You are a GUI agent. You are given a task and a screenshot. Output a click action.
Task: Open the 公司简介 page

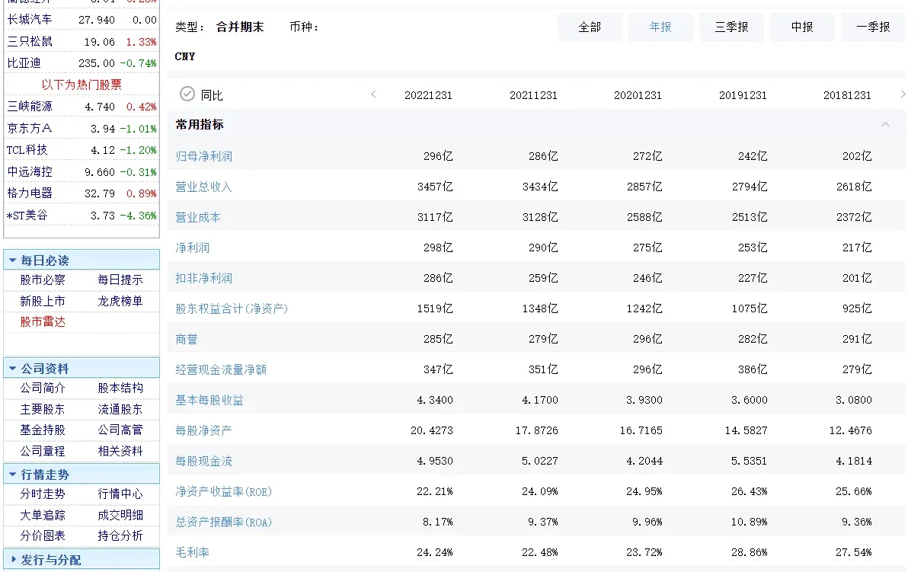(43, 386)
